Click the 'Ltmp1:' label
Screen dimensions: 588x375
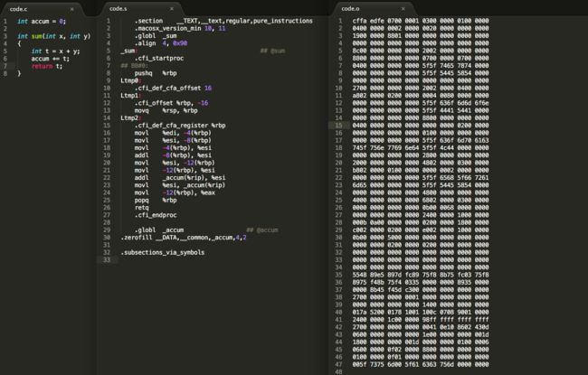tap(131, 96)
